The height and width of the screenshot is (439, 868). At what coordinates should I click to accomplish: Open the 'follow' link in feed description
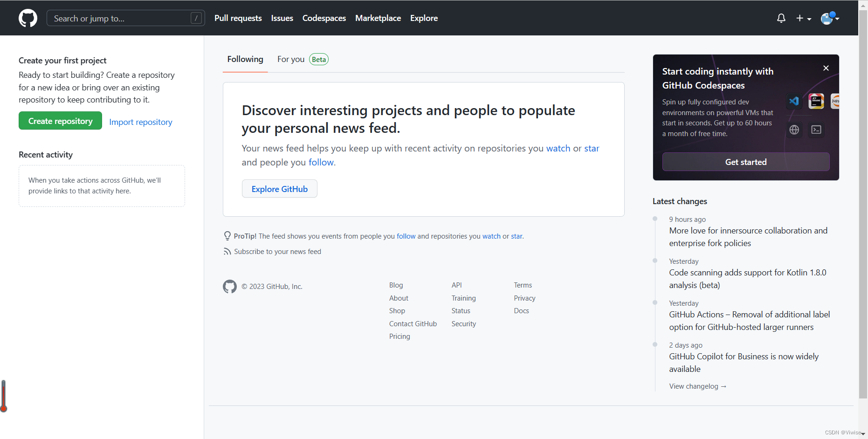click(321, 162)
